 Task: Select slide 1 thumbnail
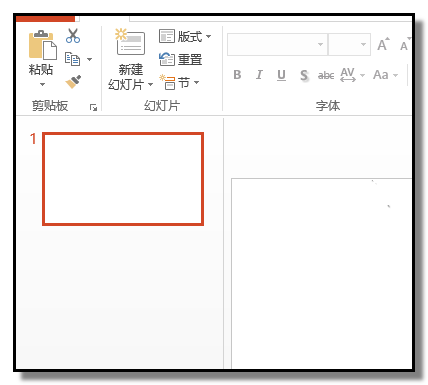click(123, 179)
